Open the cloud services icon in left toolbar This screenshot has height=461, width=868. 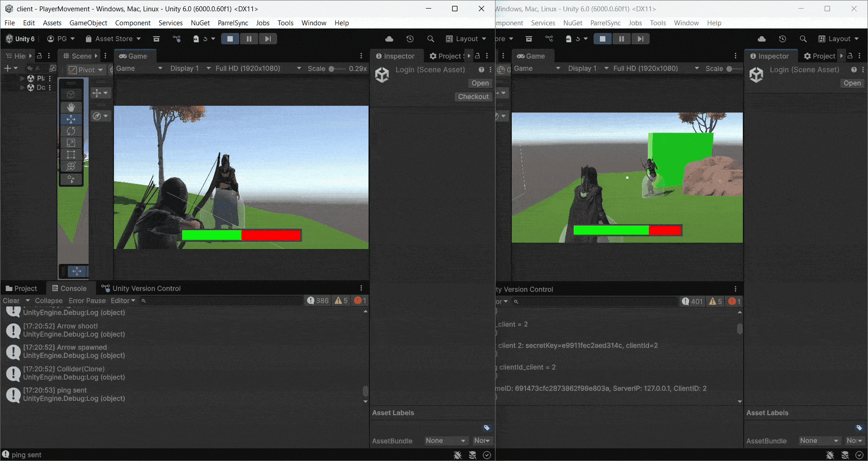coord(389,39)
